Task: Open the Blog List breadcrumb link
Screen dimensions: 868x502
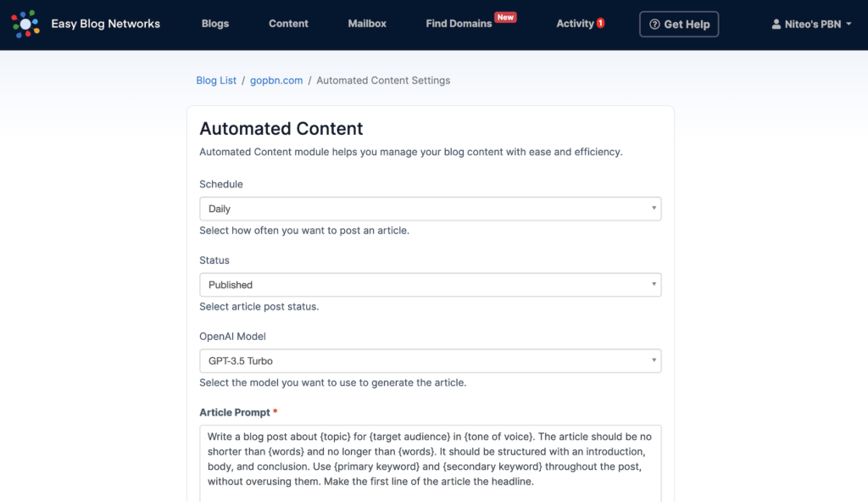Action: point(216,80)
